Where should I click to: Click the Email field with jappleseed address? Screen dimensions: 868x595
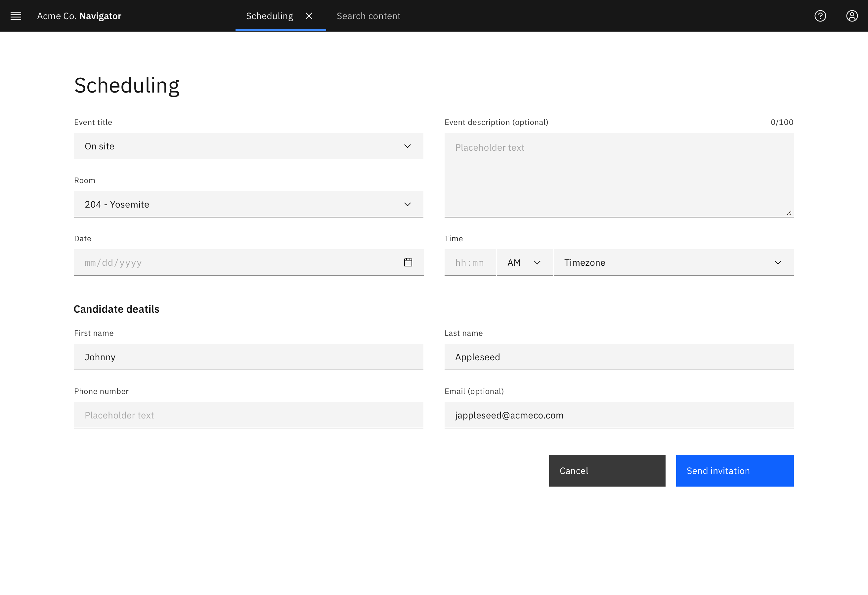(x=619, y=415)
